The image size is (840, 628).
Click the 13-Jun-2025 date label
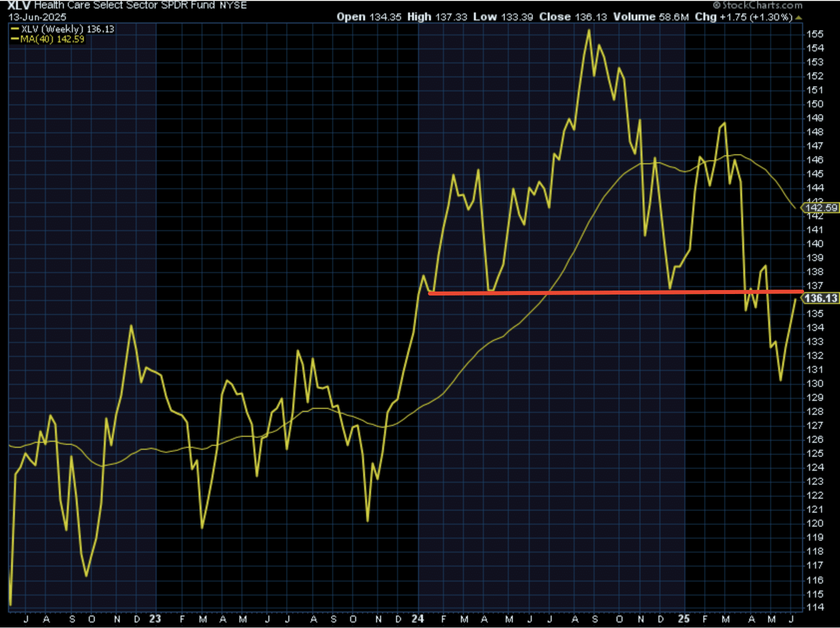37,16
